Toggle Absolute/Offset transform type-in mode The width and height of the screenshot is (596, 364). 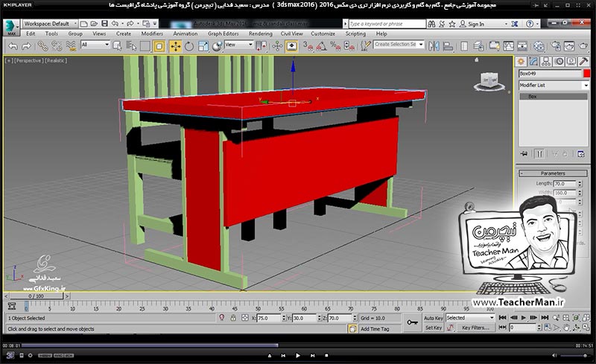pyautogui.click(x=245, y=318)
